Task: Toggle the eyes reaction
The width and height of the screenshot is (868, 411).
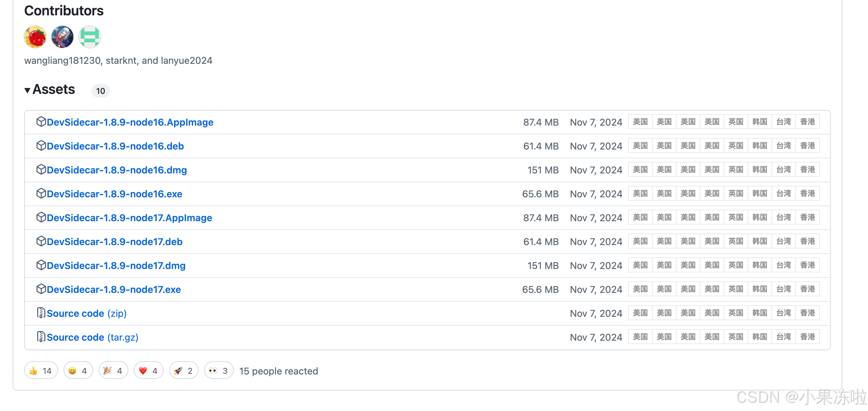Action: click(x=218, y=371)
